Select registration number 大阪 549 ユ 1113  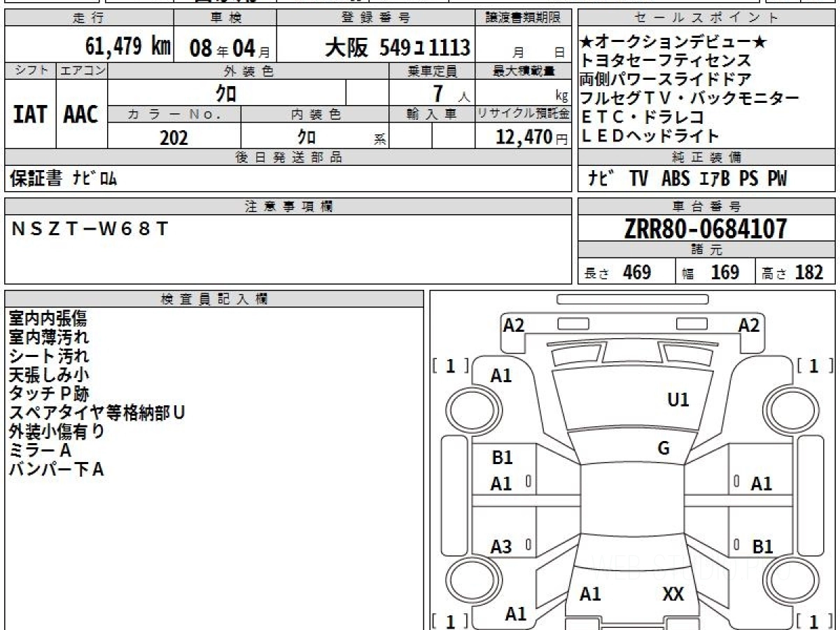click(x=397, y=48)
